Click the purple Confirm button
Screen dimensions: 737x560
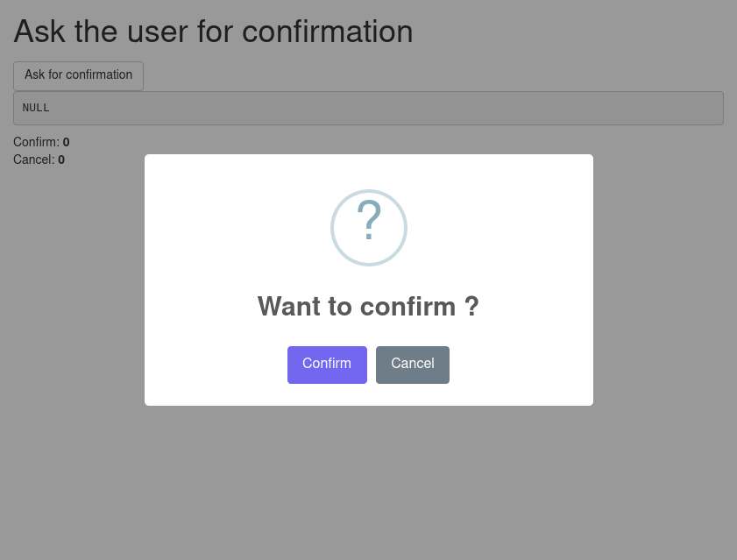(x=327, y=365)
